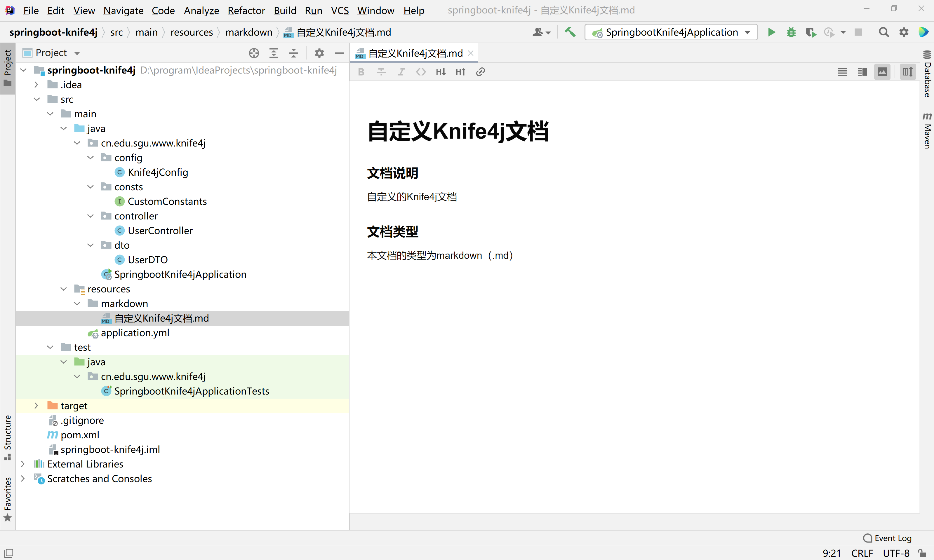The height and width of the screenshot is (560, 934).
Task: Run with code coverage
Action: tap(811, 32)
